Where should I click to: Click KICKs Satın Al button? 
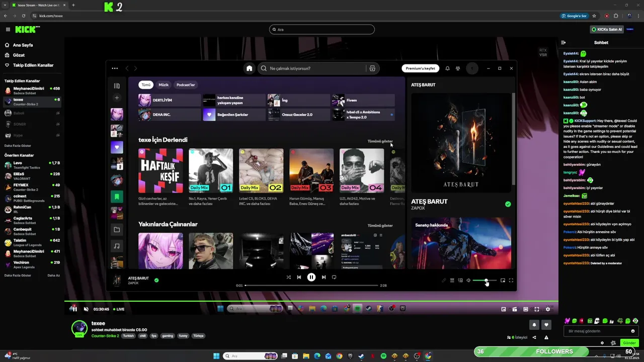click(607, 30)
